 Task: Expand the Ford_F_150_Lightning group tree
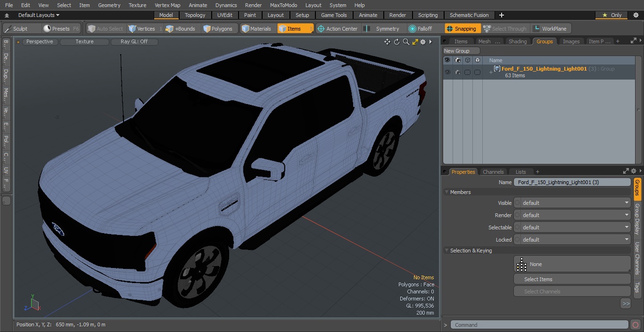(x=490, y=72)
